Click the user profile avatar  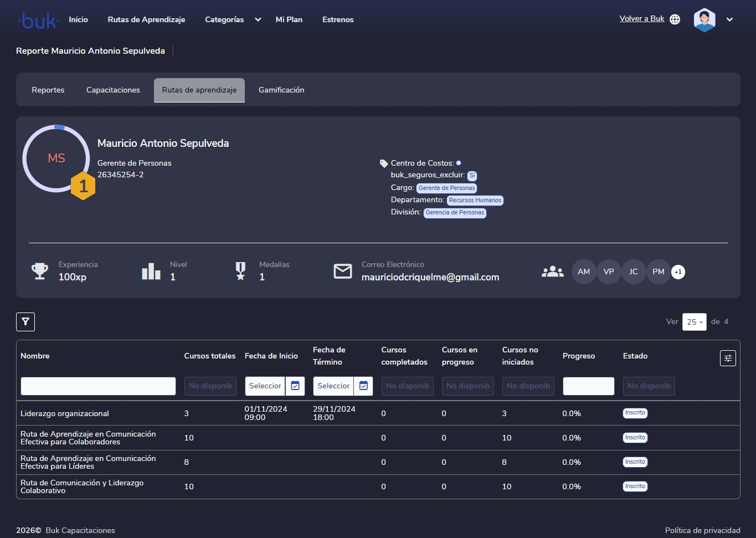704,20
